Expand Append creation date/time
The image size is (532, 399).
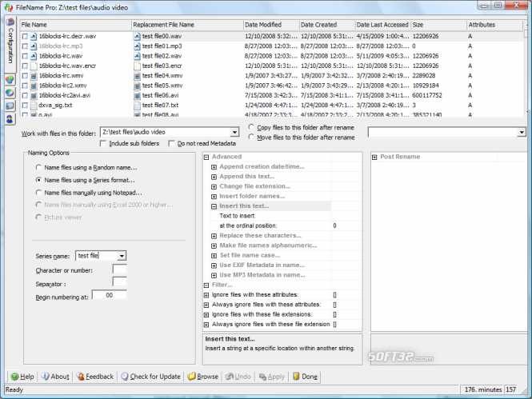pyautogui.click(x=214, y=167)
